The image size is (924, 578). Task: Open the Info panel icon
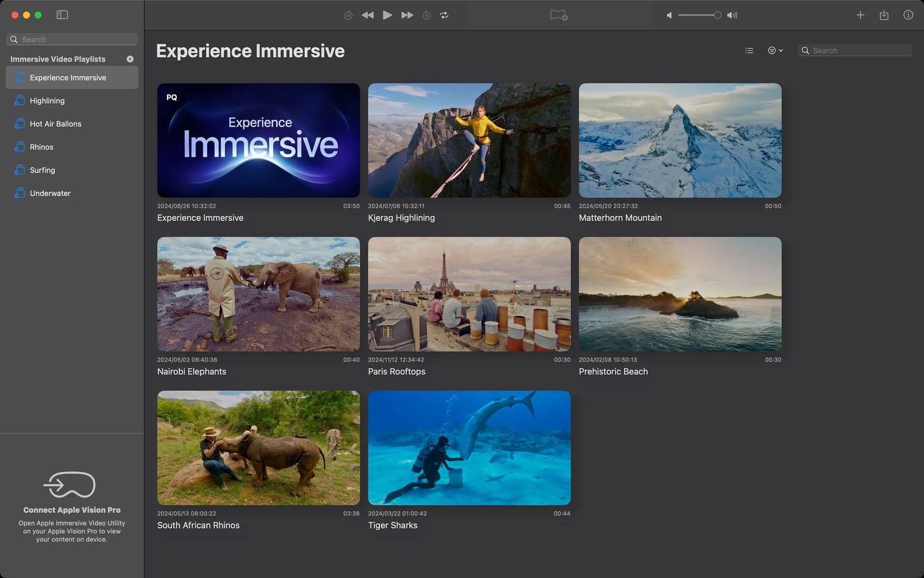[907, 15]
